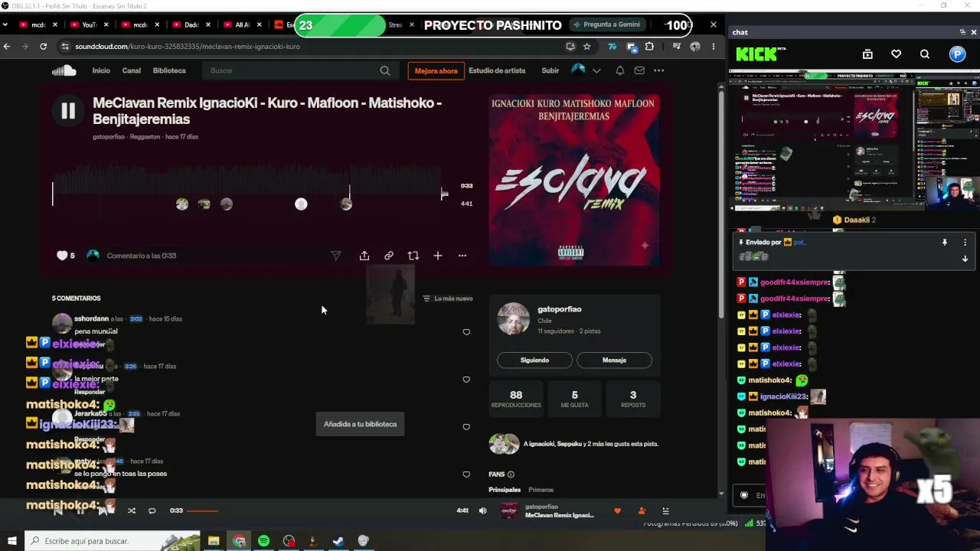The width and height of the screenshot is (980, 551).
Task: Open the gatoporfiao artist profile
Action: (x=559, y=309)
